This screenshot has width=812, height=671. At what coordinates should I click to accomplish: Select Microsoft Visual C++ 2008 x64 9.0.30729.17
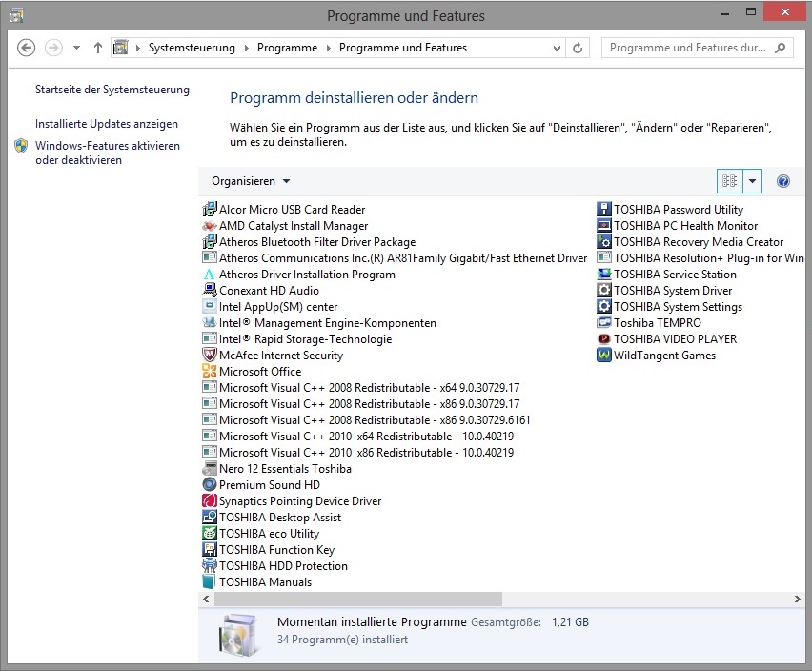(x=361, y=388)
